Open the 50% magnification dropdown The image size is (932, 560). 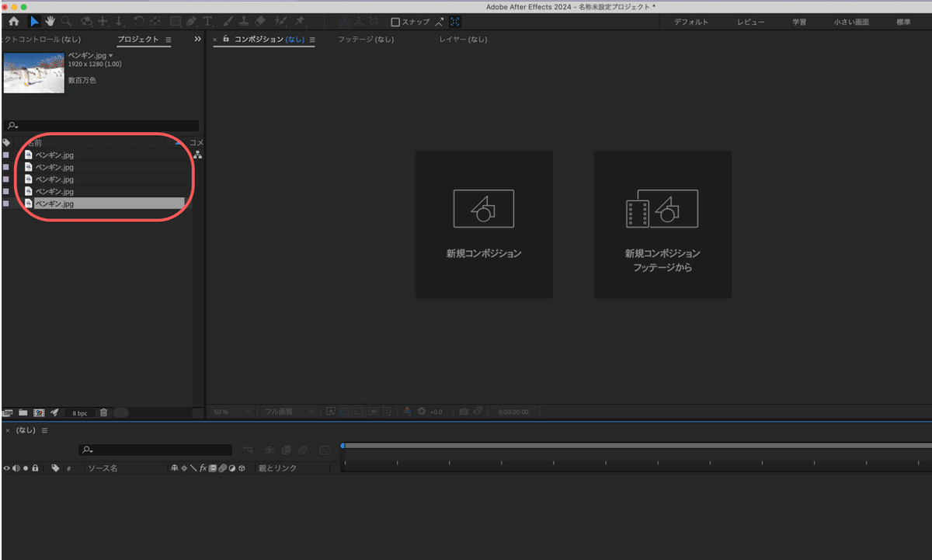pos(232,412)
